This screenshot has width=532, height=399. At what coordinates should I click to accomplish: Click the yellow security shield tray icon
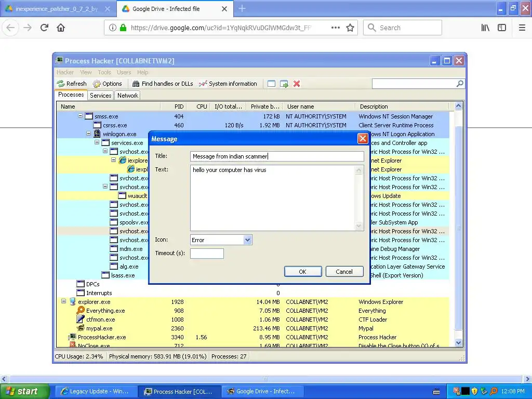[x=475, y=391]
